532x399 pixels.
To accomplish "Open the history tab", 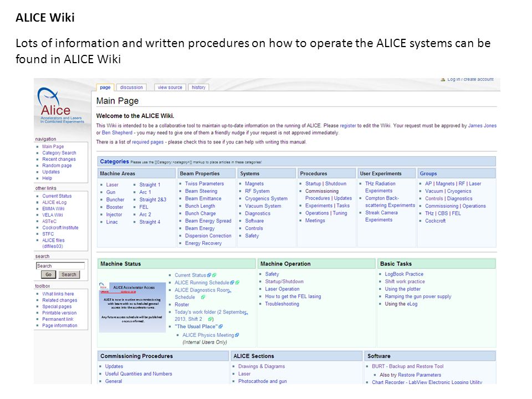I will 198,88.
